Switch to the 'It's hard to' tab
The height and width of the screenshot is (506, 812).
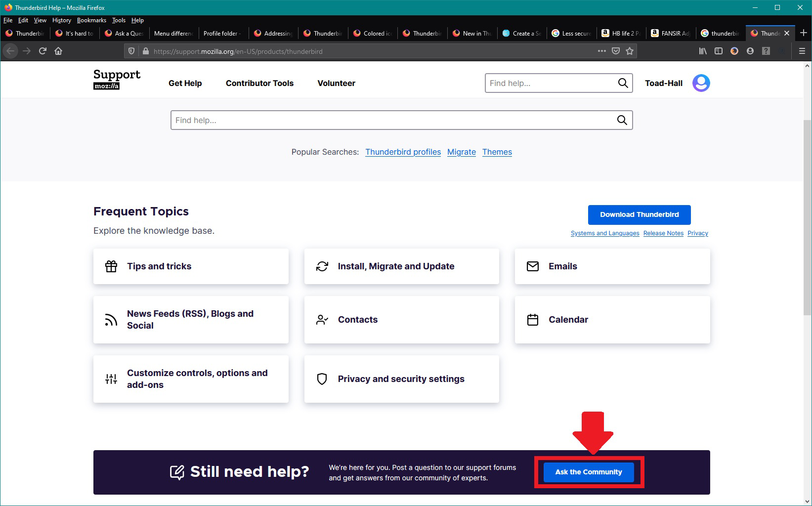[75, 33]
